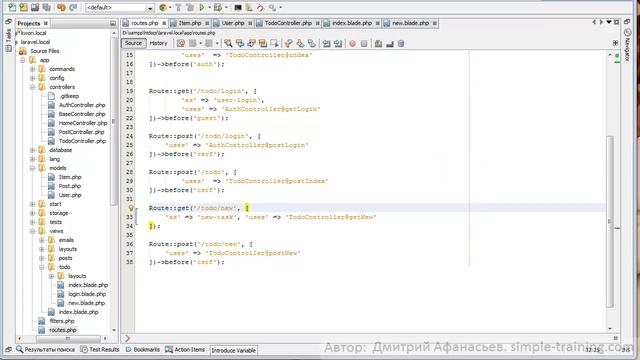Click the red Start Macro Recording icon

tap(353, 43)
